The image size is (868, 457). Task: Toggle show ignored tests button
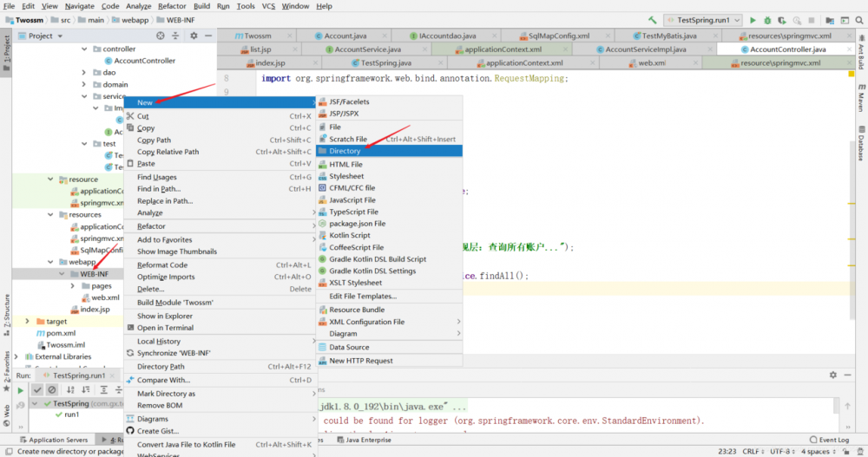coord(51,390)
